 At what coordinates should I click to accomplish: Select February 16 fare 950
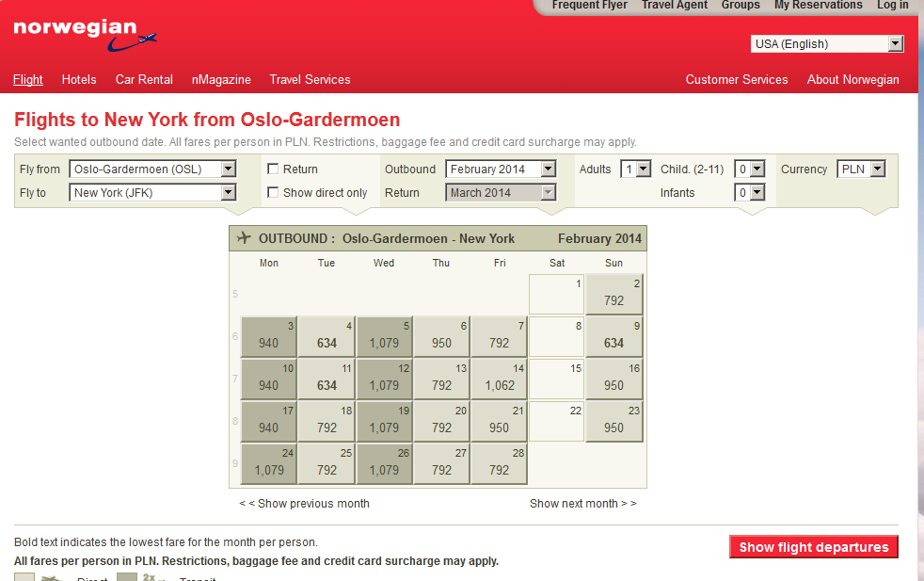[x=614, y=379]
